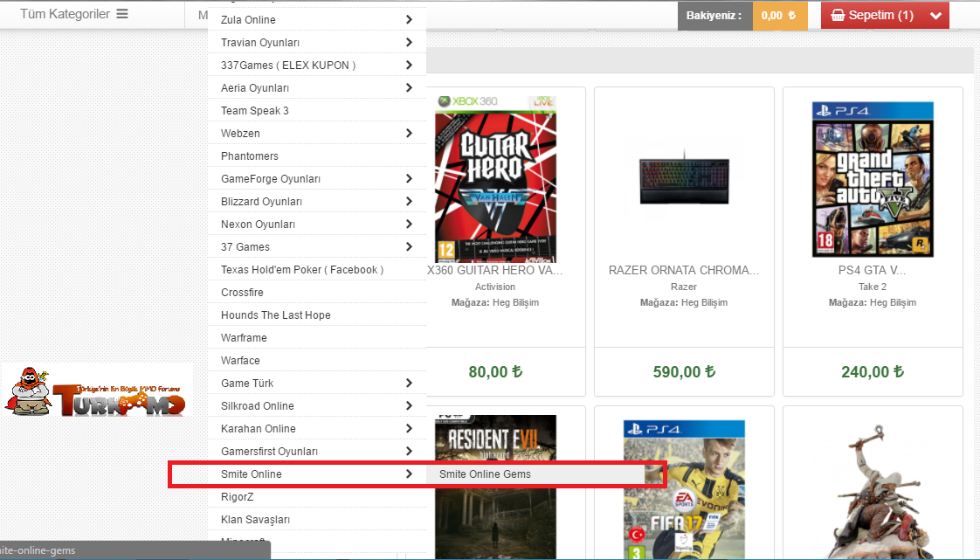This screenshot has width=980, height=560.
Task: Open the Resident Evil VII cover image
Action: pyautogui.click(x=495, y=487)
